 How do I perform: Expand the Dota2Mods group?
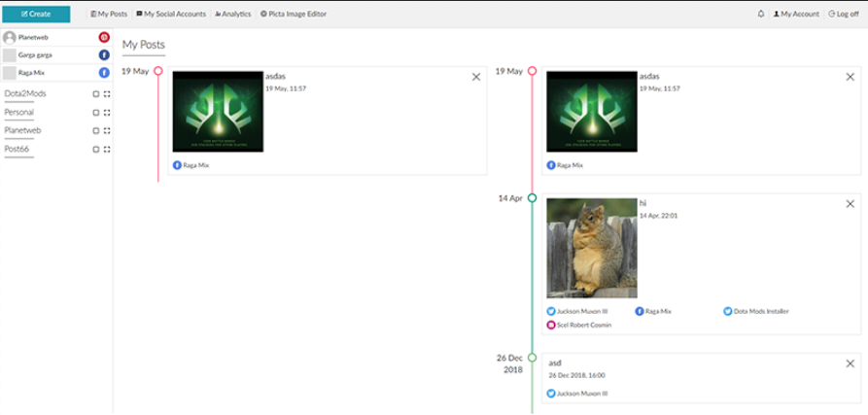pyautogui.click(x=107, y=94)
